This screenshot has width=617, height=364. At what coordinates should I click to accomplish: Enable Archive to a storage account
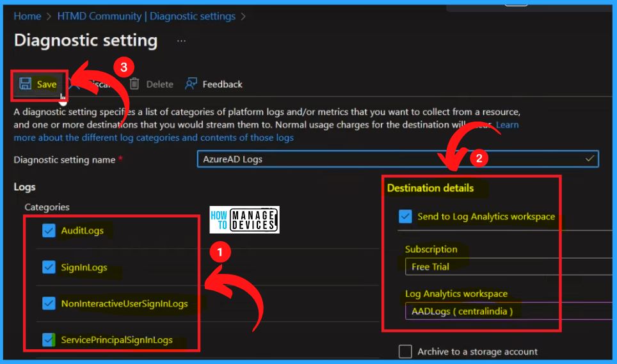(405, 351)
